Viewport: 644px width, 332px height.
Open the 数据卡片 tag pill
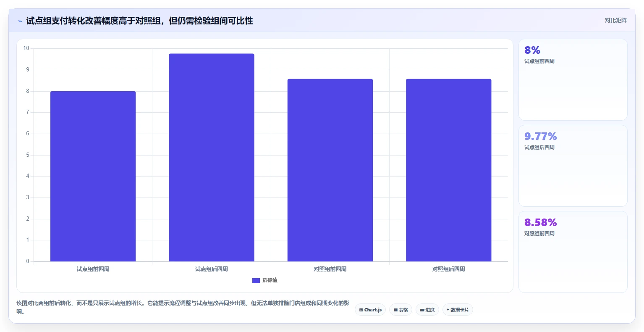[x=458, y=310]
